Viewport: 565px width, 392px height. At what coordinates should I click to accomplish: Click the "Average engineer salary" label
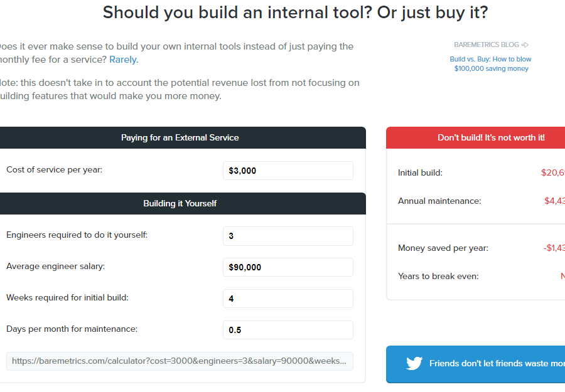tap(55, 266)
